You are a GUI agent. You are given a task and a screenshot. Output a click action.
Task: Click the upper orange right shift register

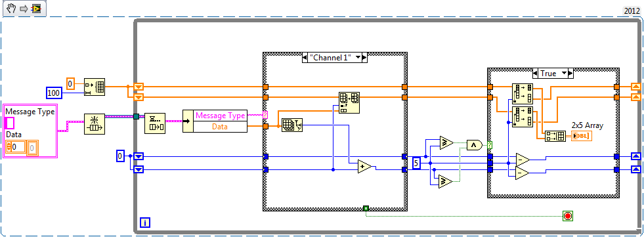point(635,86)
